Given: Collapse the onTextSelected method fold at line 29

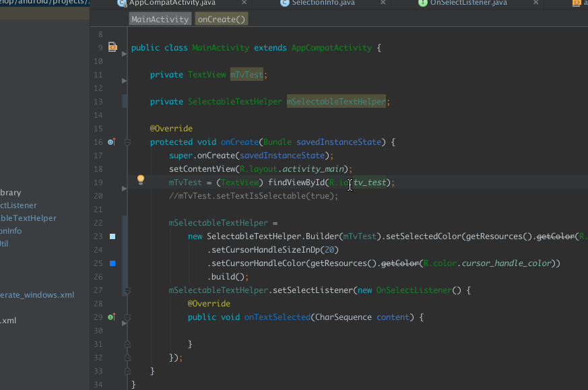Looking at the screenshot, I should pos(127,317).
